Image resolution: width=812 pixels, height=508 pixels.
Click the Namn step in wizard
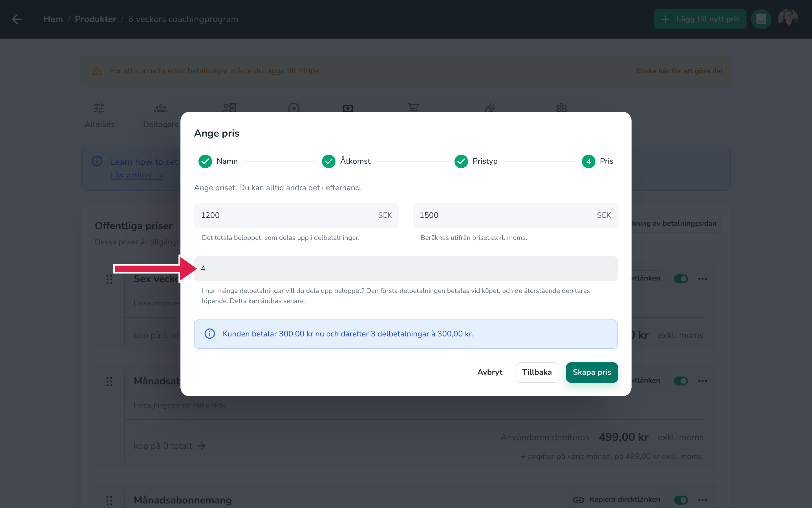click(x=218, y=161)
